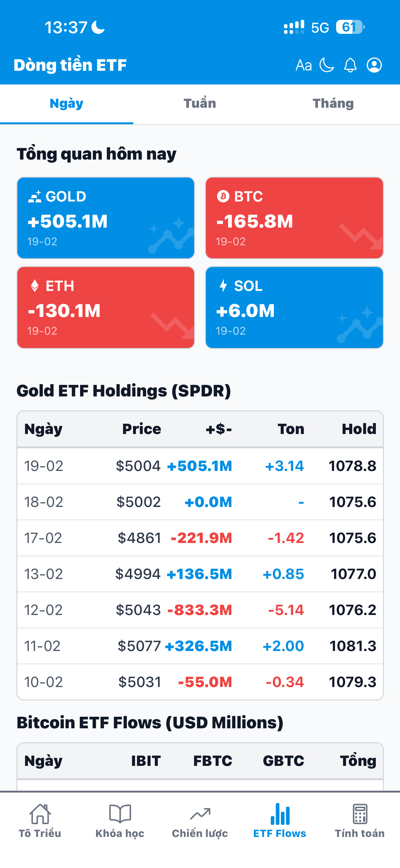Tap the SOL +6.0M card

pos(294,307)
